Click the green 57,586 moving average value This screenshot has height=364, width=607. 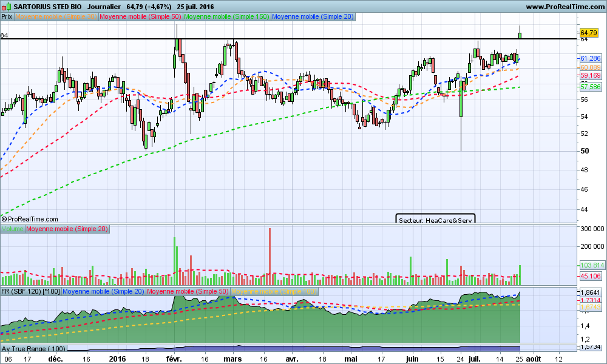pos(591,87)
